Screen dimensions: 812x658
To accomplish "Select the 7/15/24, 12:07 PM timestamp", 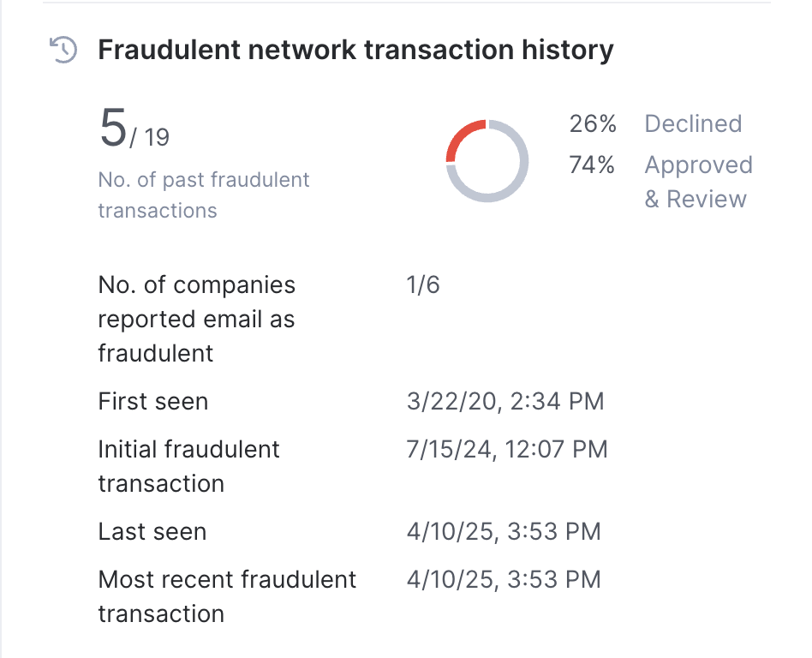I will coord(507,449).
